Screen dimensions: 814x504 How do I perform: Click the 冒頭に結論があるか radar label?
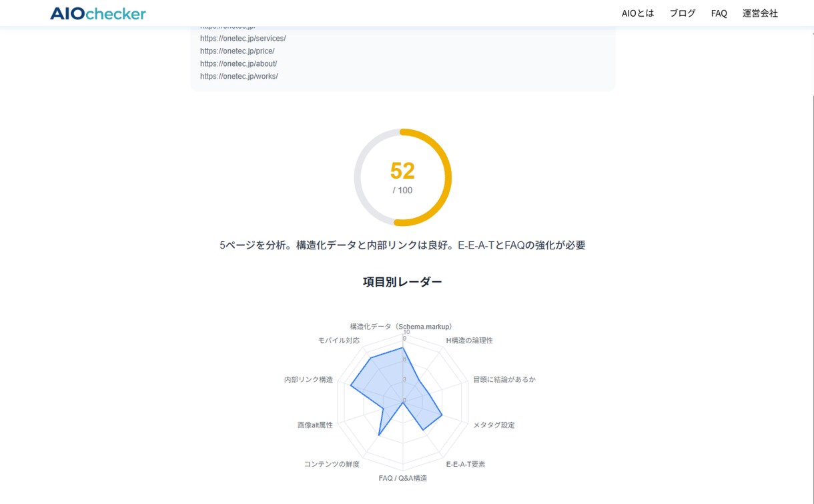(x=504, y=379)
